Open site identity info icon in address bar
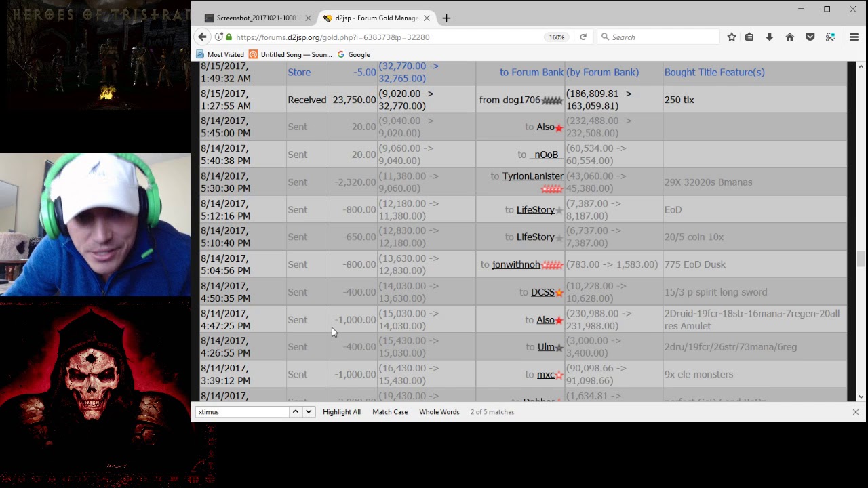The height and width of the screenshot is (488, 868). 219,37
